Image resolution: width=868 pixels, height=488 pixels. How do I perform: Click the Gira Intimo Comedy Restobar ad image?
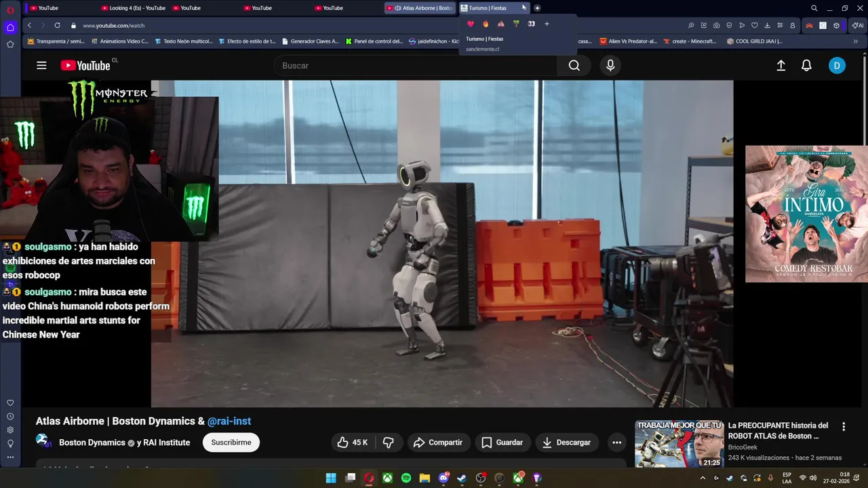pos(806,214)
